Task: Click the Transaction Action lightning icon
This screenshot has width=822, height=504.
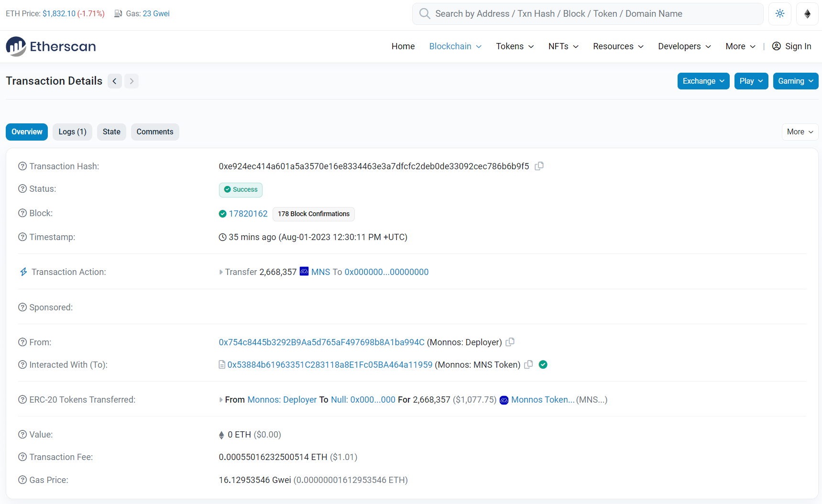Action: click(x=23, y=272)
